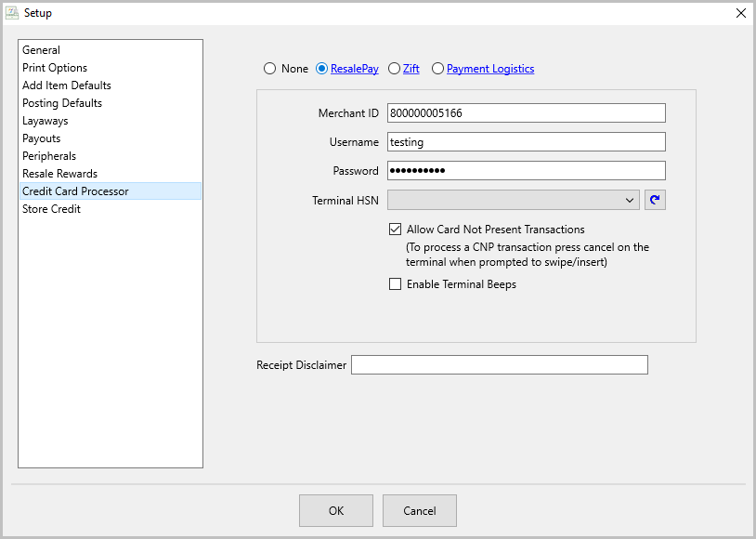756x539 pixels.
Task: Open the Payment Logistics hyperlink
Action: coord(490,69)
